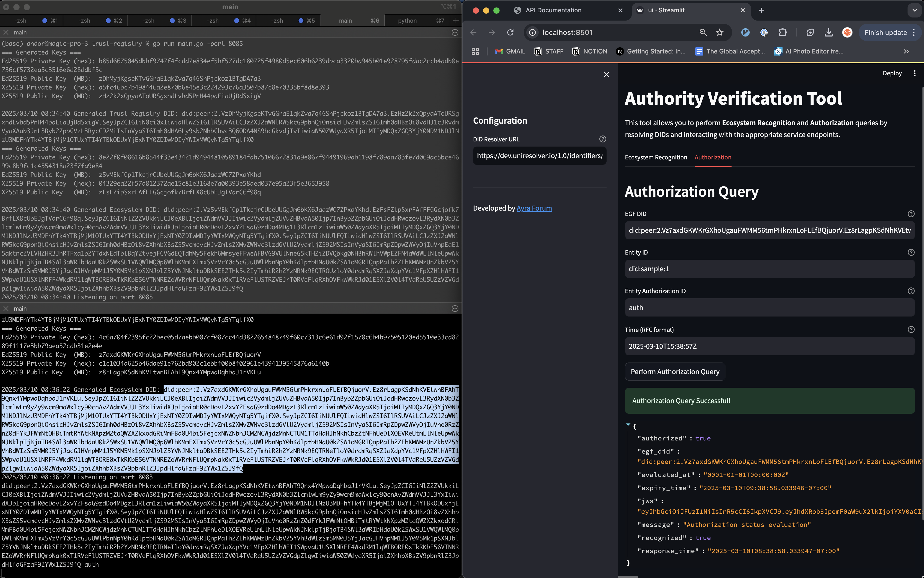
Task: Add a new terminal tab with plus
Action: [455, 21]
